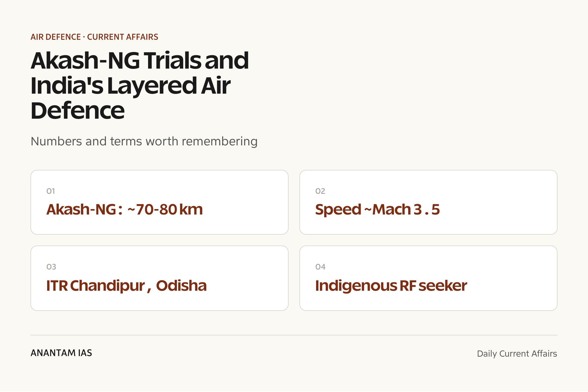588x392 pixels.
Task: Click India's Layered Air headline line
Action: tap(131, 86)
